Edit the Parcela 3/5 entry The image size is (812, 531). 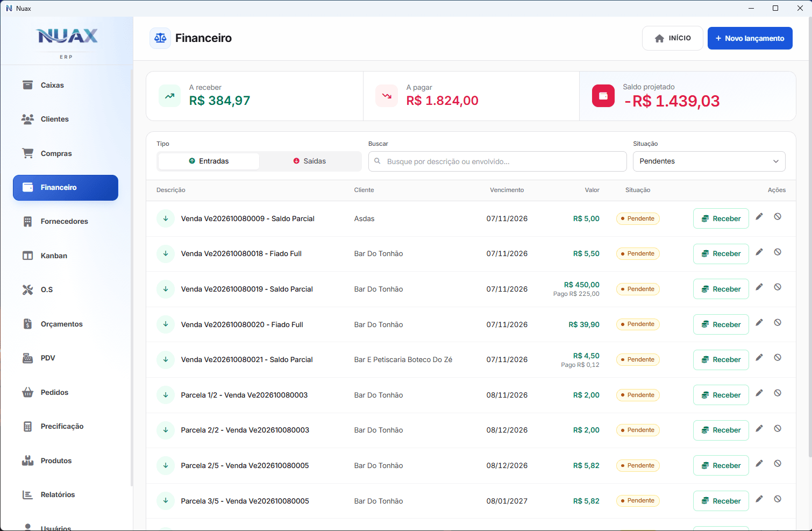759,499
